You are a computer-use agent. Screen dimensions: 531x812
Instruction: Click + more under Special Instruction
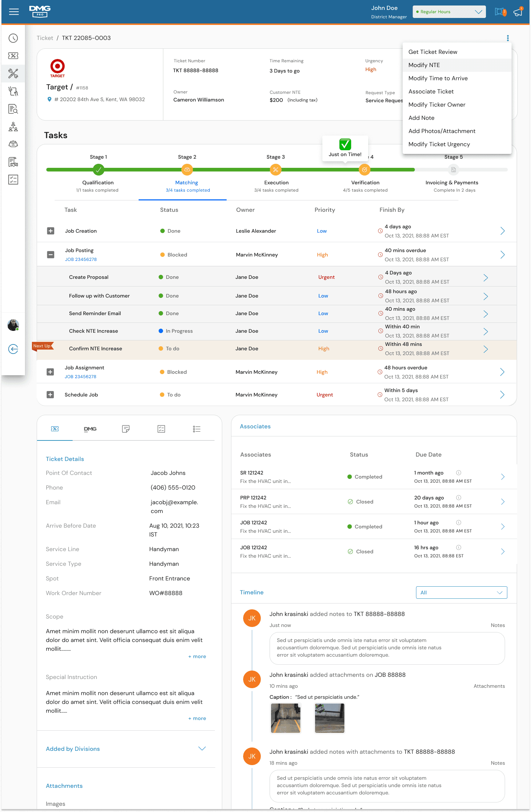click(x=197, y=718)
